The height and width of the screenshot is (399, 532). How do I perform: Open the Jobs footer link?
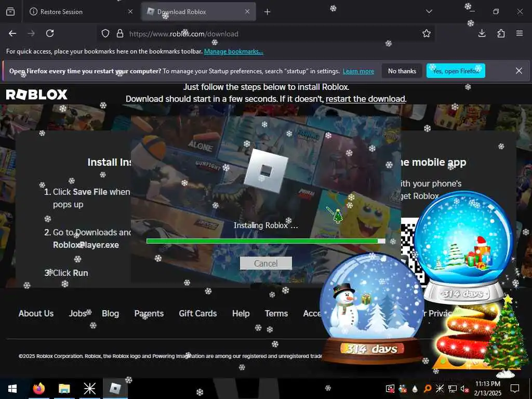pyautogui.click(x=78, y=313)
